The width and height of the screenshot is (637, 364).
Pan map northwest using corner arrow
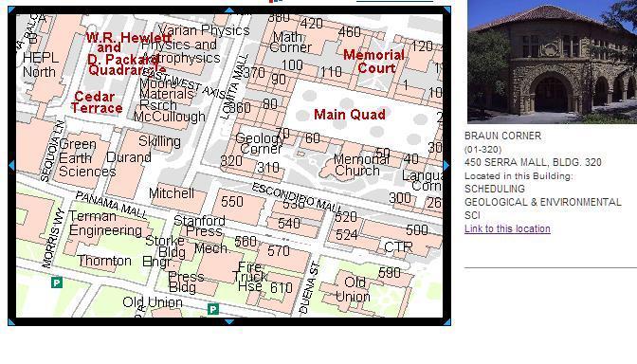pyautogui.click(x=11, y=9)
